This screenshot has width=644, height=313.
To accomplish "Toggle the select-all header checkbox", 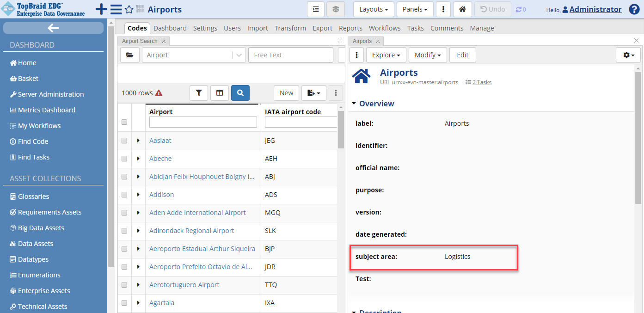I will click(124, 122).
